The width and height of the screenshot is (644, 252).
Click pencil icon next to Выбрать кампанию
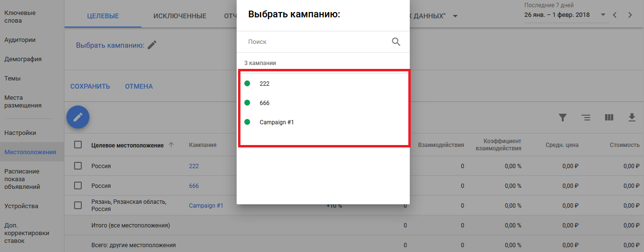pos(152,45)
